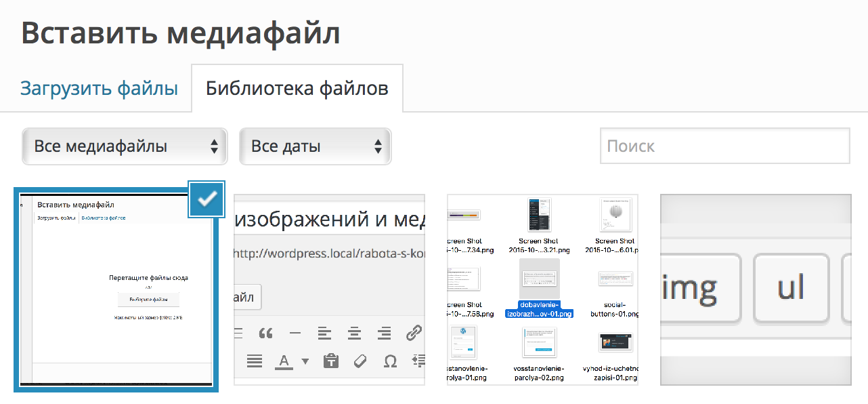Click the Omega special character icon
This screenshot has height=404, width=868.
[x=390, y=361]
